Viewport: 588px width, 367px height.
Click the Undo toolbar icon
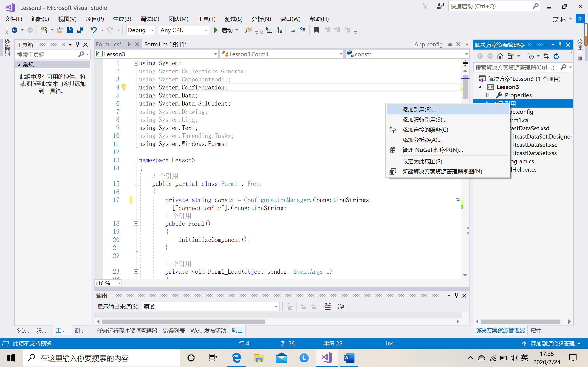click(x=94, y=30)
